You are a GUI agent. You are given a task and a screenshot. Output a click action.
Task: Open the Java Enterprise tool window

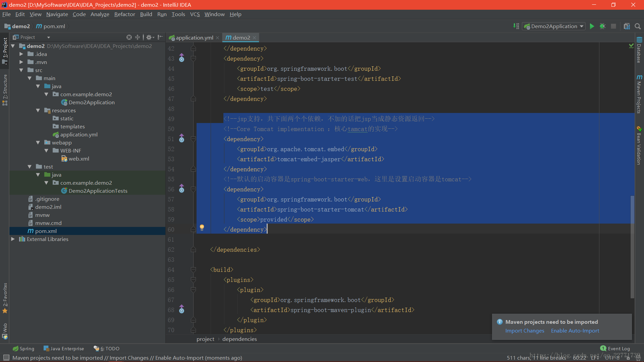(64, 349)
